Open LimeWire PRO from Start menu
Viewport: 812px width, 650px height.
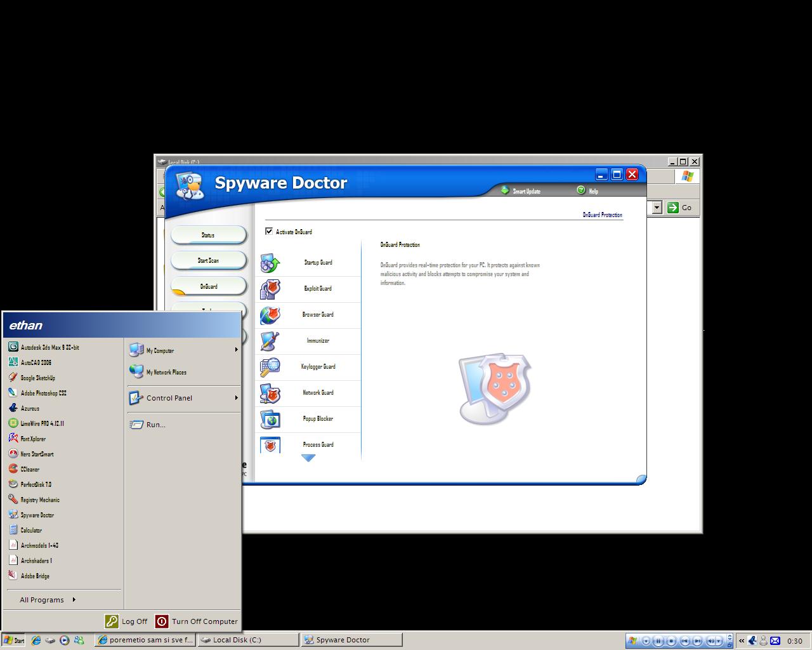click(x=63, y=423)
